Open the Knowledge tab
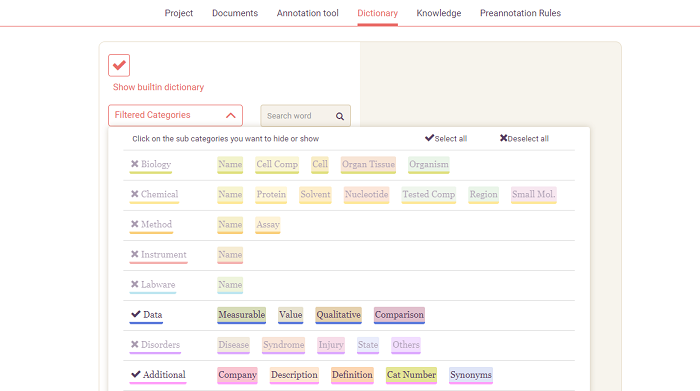This screenshot has height=391, width=700. pyautogui.click(x=439, y=13)
